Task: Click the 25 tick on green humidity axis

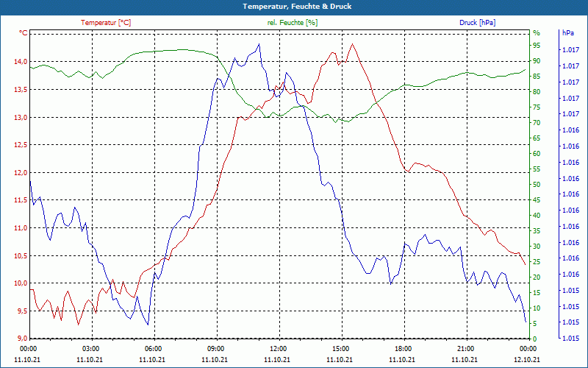Action: coord(537,262)
